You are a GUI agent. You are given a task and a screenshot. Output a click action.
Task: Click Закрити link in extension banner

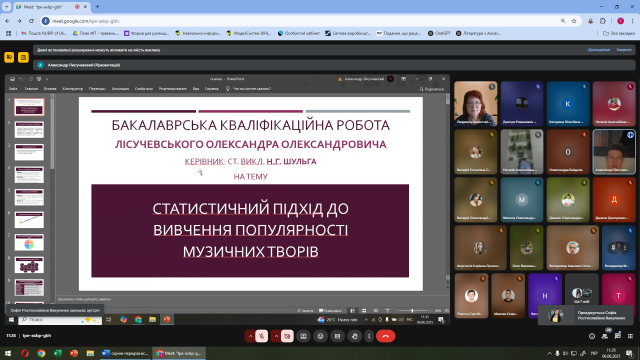point(624,50)
